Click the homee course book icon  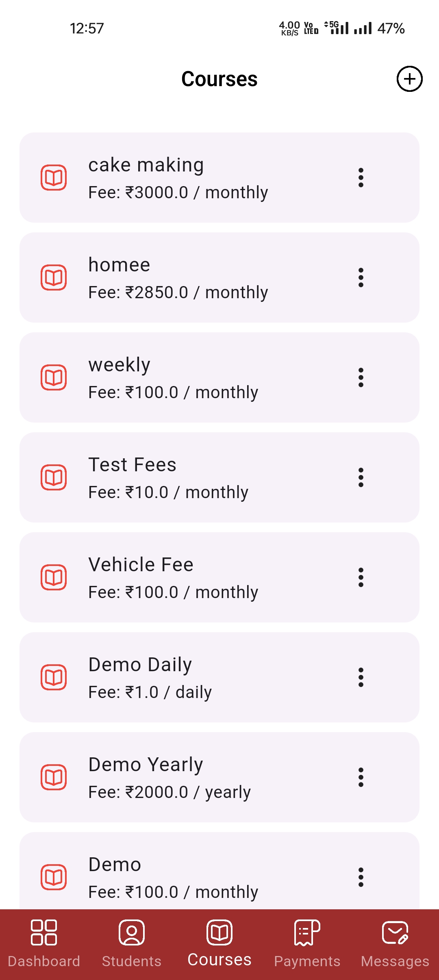54,278
